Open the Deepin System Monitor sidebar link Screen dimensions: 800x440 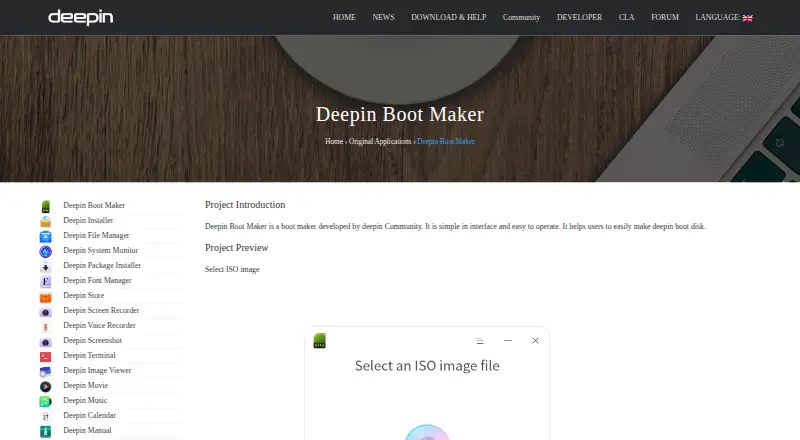[x=101, y=250]
